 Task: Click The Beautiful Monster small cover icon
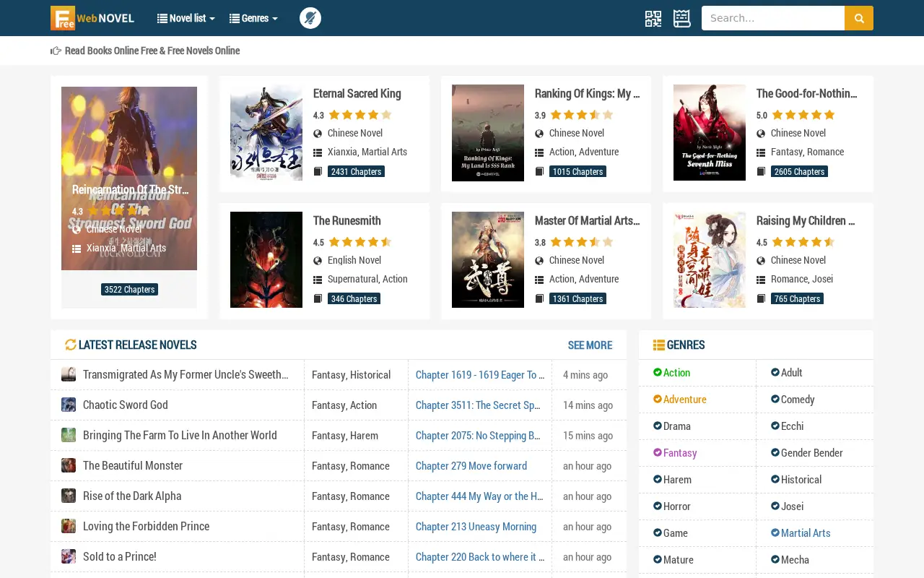click(x=69, y=465)
